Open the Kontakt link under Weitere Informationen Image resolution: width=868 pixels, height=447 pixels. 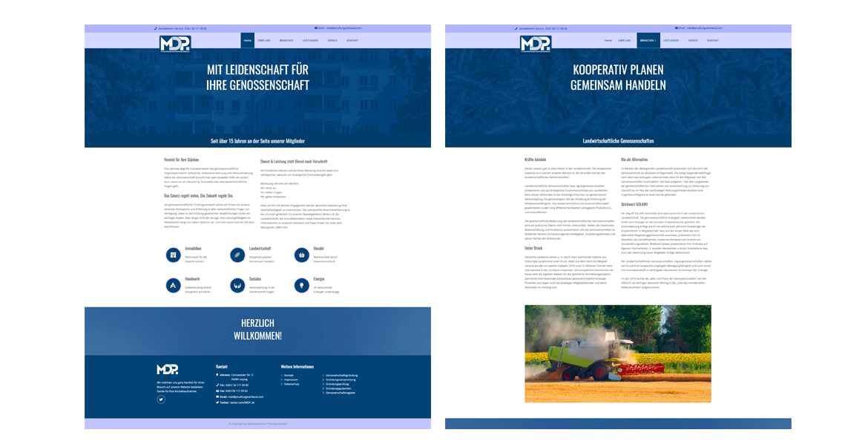(x=289, y=375)
